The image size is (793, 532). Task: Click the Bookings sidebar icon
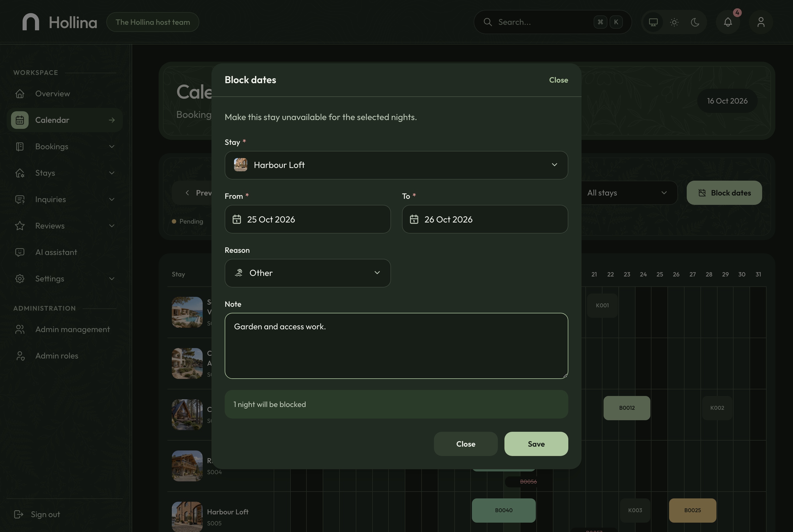(x=20, y=146)
